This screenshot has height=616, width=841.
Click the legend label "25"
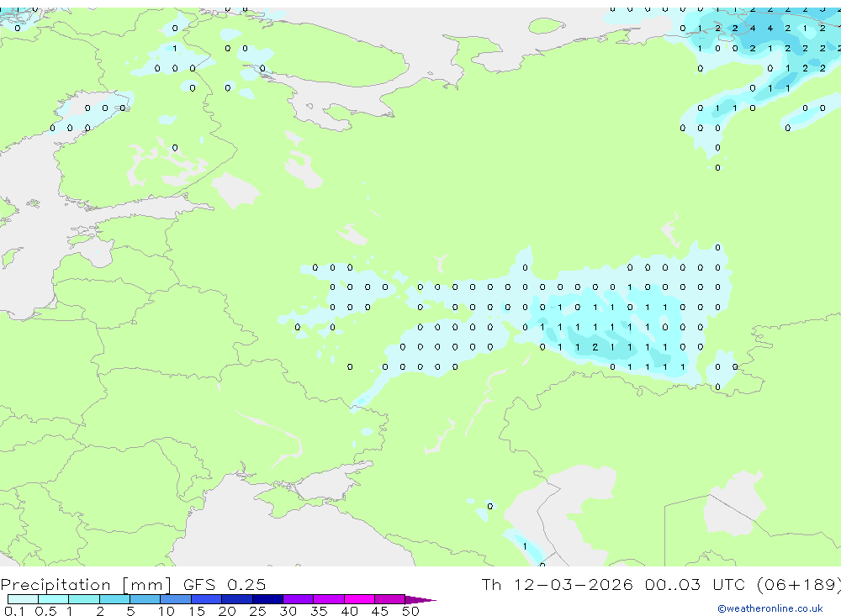tap(258, 611)
